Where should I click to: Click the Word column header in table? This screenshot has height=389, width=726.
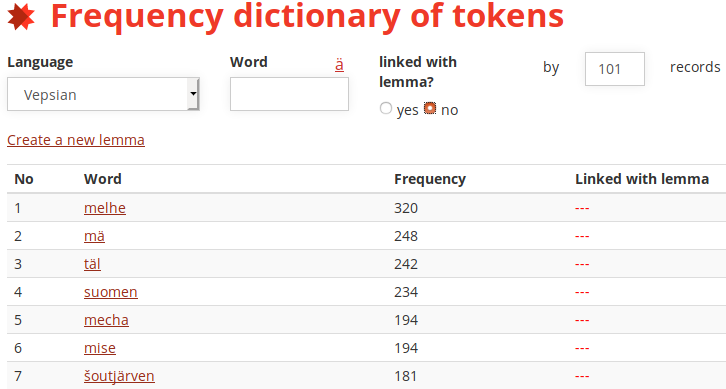(103, 179)
